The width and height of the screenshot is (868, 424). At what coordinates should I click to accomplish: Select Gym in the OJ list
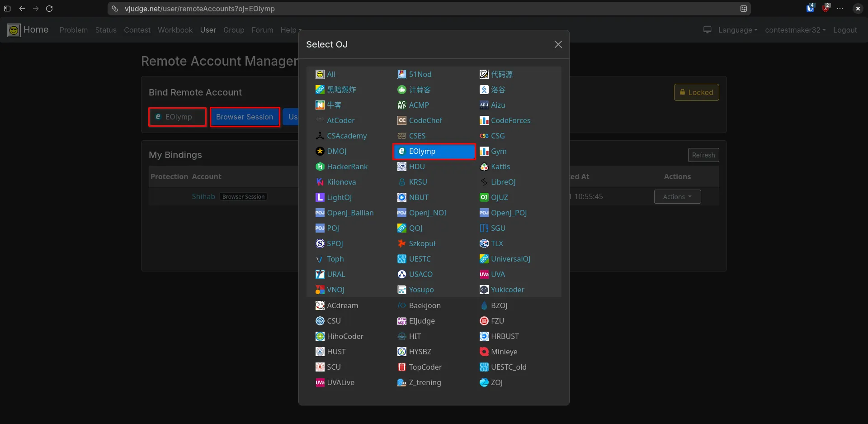point(499,151)
